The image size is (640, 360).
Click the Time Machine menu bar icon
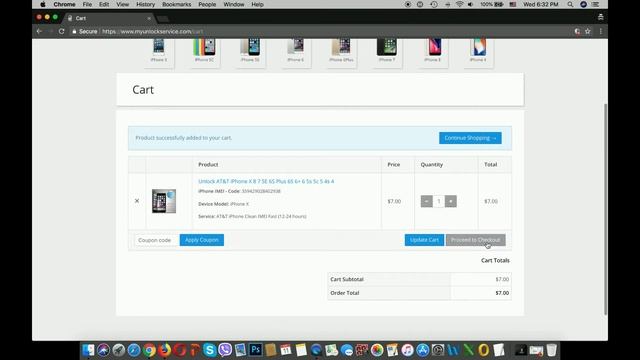click(434, 4)
